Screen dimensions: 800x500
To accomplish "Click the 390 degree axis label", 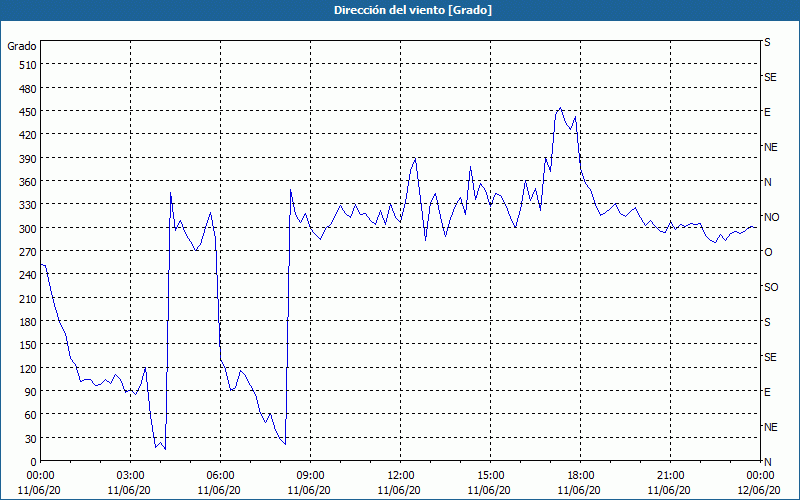I will click(x=28, y=159).
